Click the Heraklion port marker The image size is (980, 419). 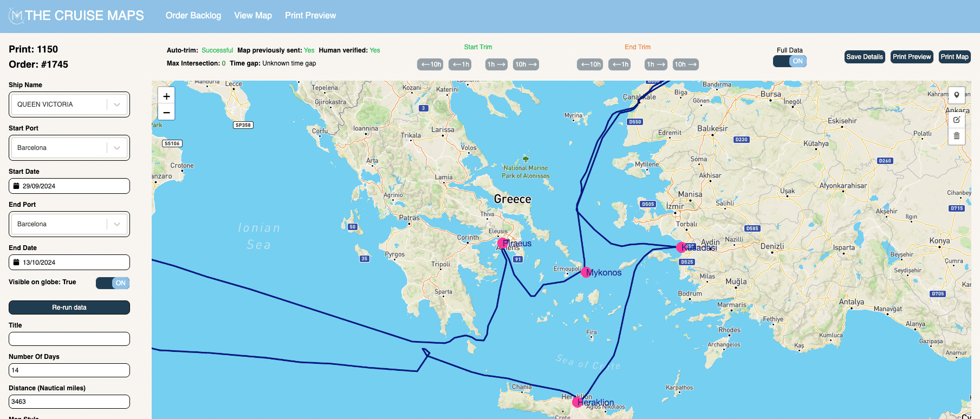[x=577, y=402]
